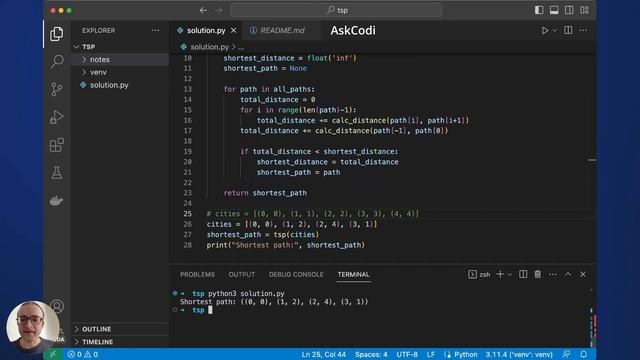Open the Explorer view in activity bar

click(x=57, y=34)
